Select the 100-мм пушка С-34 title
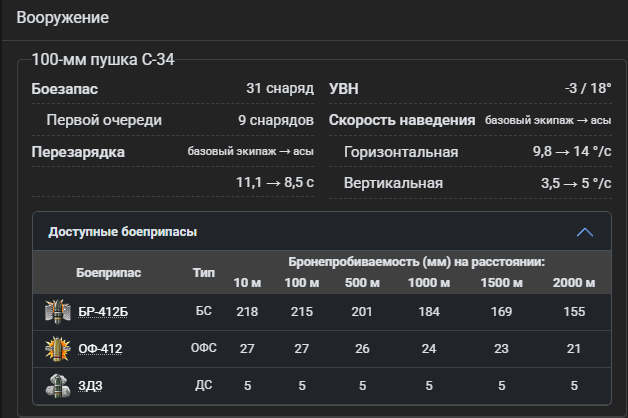Viewport: 628px width, 418px height. (x=103, y=60)
